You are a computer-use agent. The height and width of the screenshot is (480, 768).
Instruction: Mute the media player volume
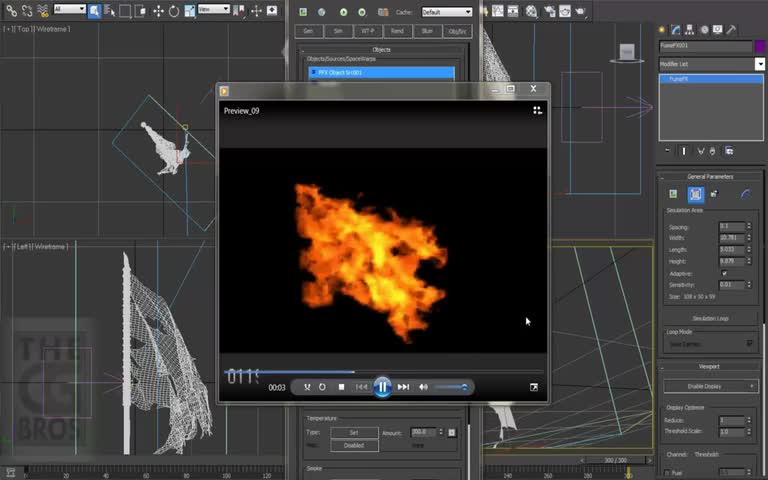[x=423, y=387]
